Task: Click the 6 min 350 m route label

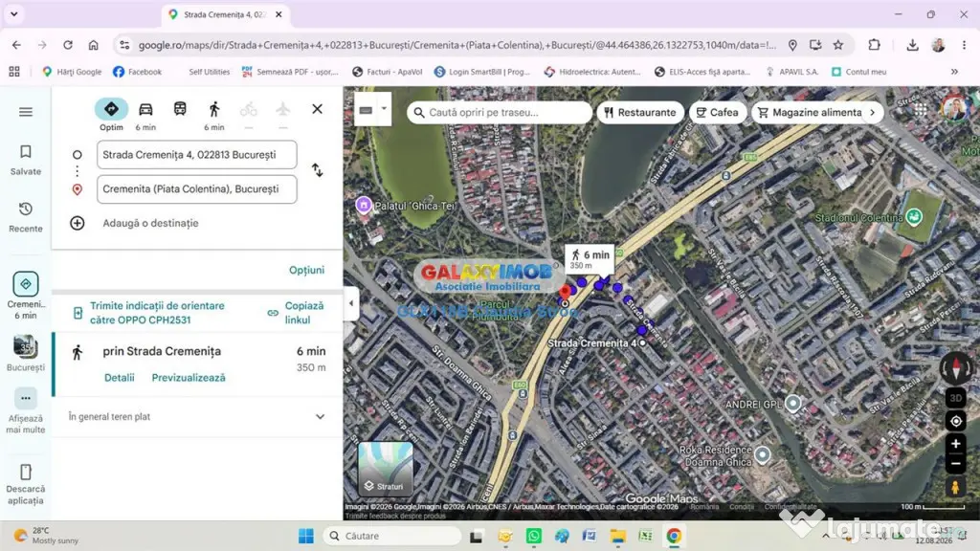Action: 590,258
